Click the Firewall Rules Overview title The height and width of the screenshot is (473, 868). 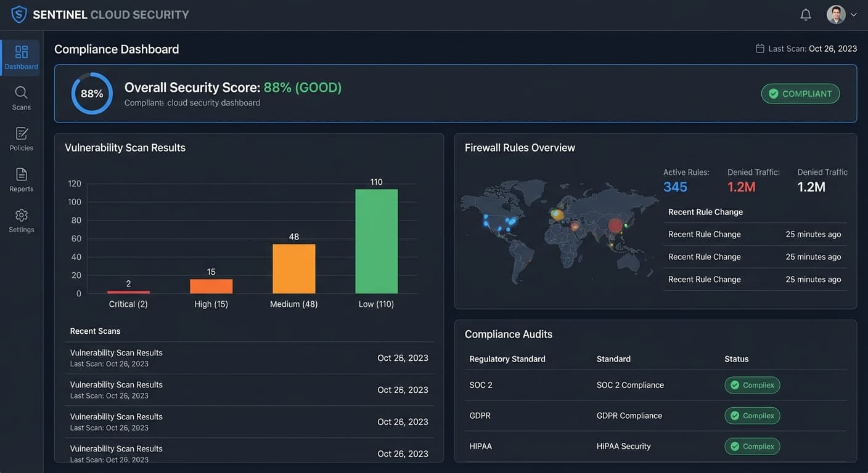tap(520, 148)
